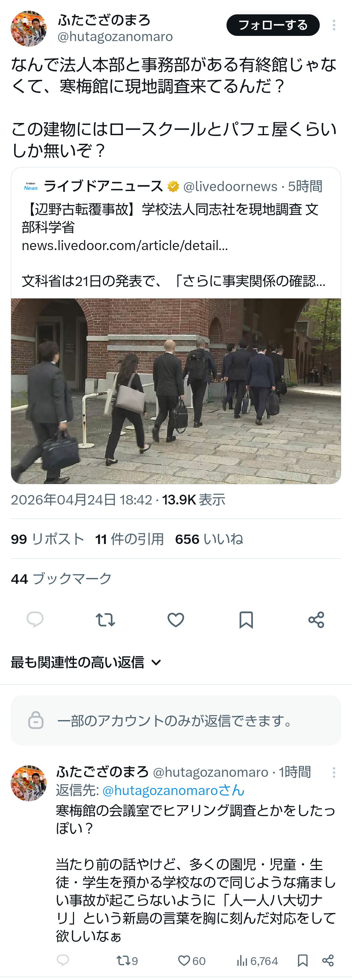Expand 最も関連性の高い返信 sort dropdown
The width and height of the screenshot is (352, 980).
point(86,662)
